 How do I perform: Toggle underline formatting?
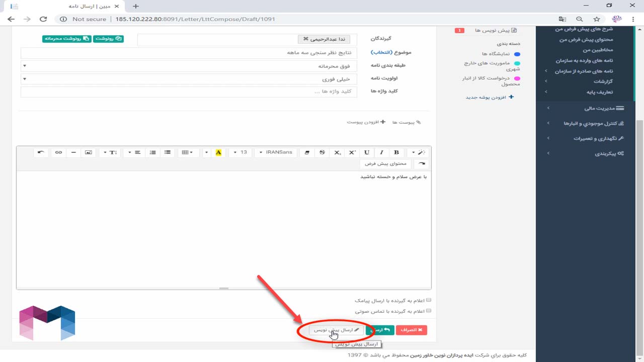367,152
